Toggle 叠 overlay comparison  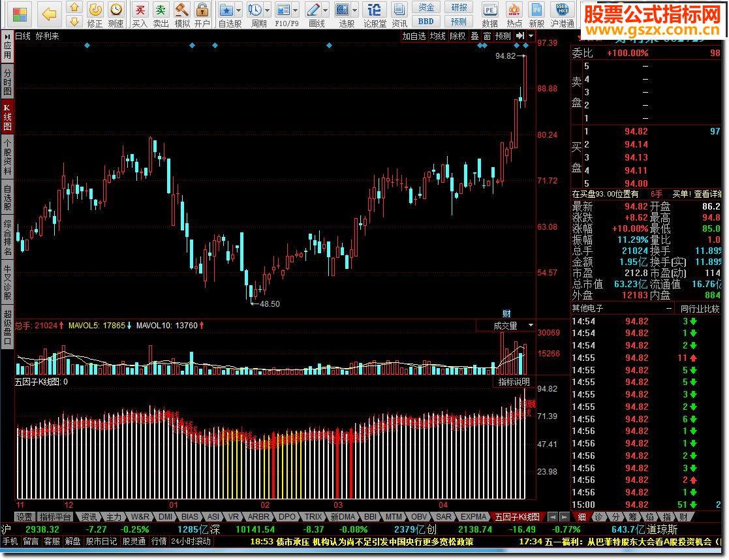[474, 36]
